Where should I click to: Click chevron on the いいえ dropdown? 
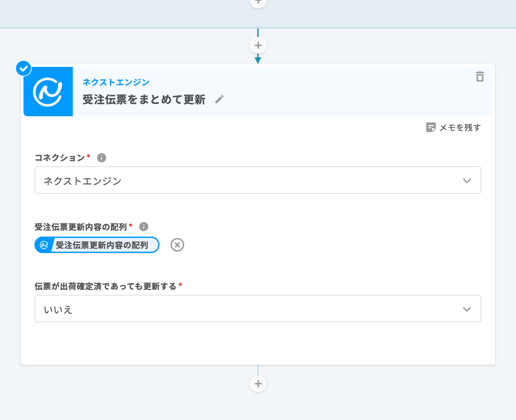tap(467, 309)
